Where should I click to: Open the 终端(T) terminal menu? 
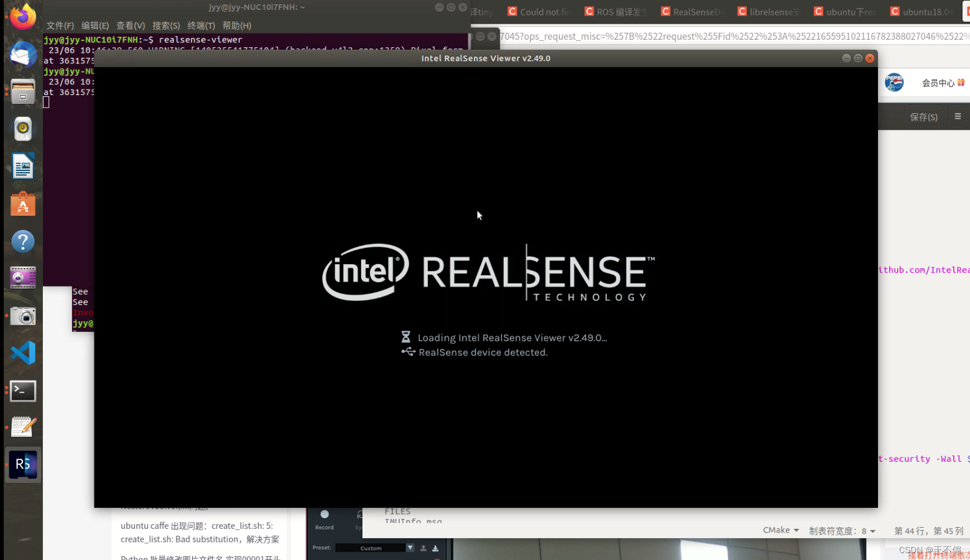201,25
